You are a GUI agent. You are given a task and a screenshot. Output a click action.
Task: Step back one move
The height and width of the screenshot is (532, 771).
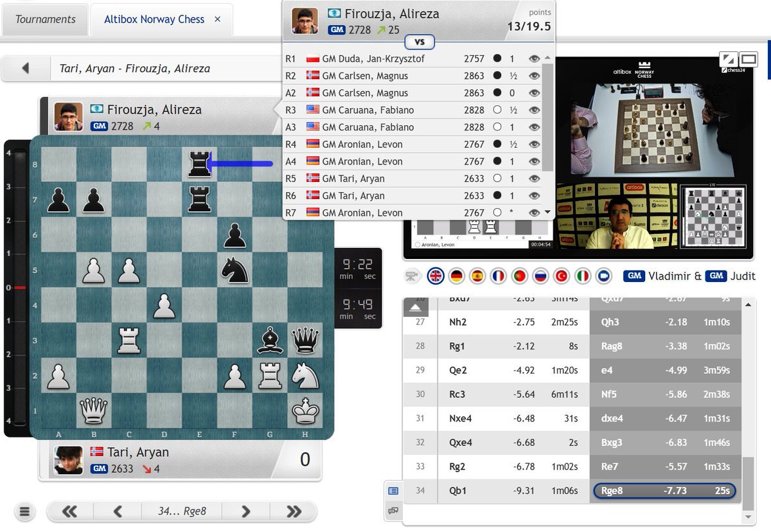tap(117, 511)
